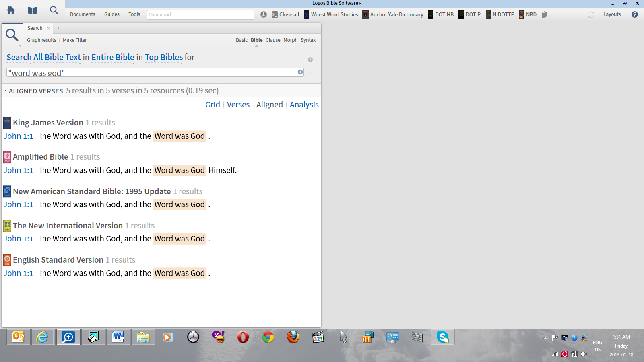The image size is (644, 362).
Task: Click the New International Version cover icon
Action: tap(7, 226)
